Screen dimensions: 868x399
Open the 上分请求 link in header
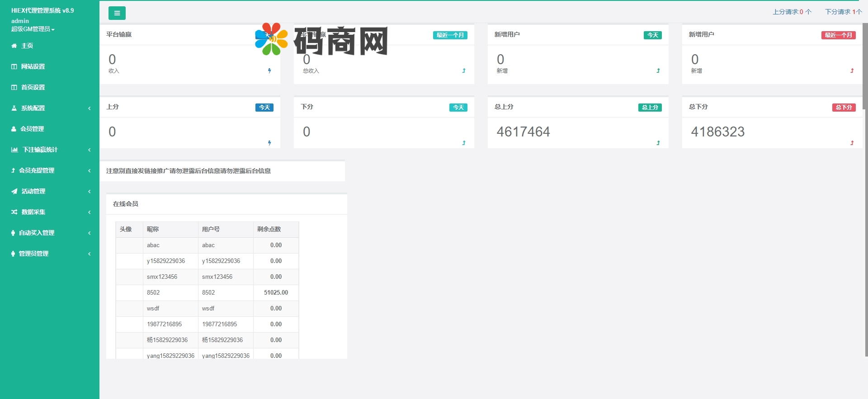click(792, 12)
